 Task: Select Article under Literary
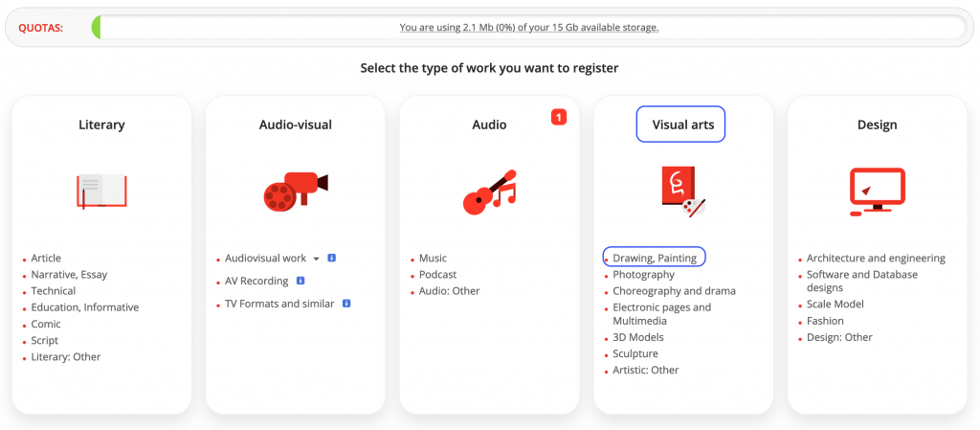click(x=46, y=259)
